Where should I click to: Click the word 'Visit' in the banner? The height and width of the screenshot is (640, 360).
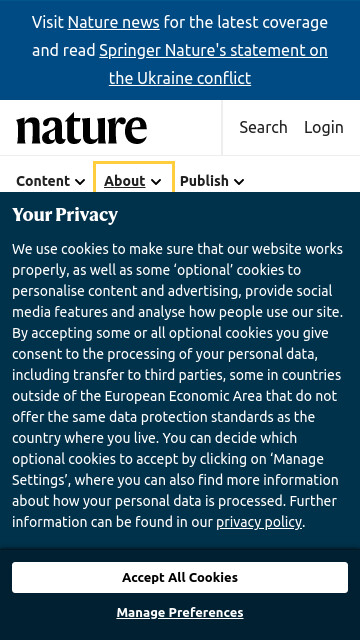(48, 22)
